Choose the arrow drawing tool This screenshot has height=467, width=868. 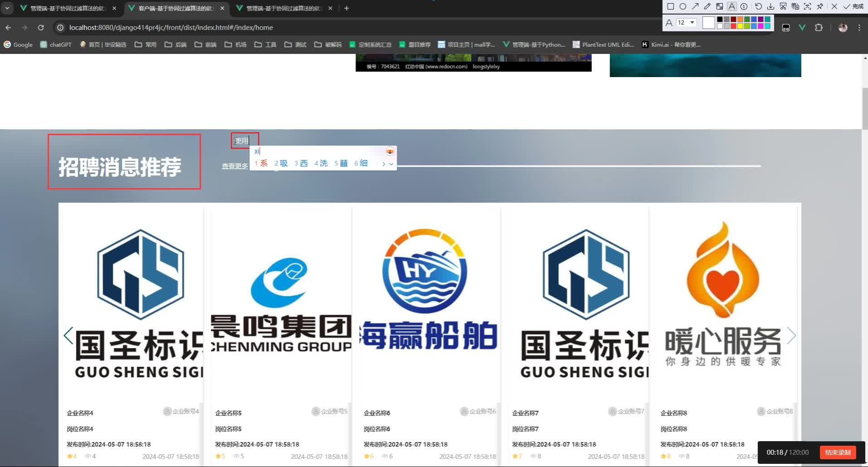695,6
